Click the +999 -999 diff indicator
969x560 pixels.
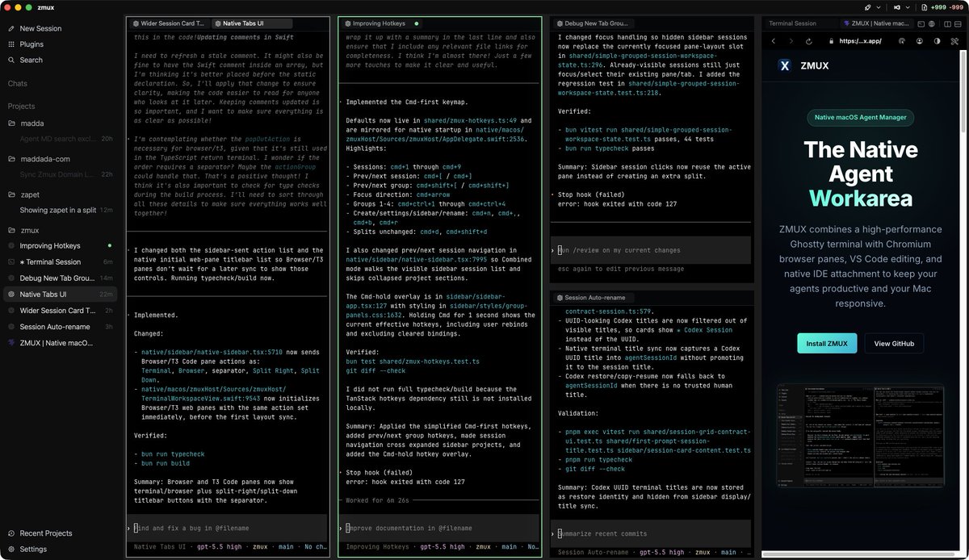coord(949,7)
